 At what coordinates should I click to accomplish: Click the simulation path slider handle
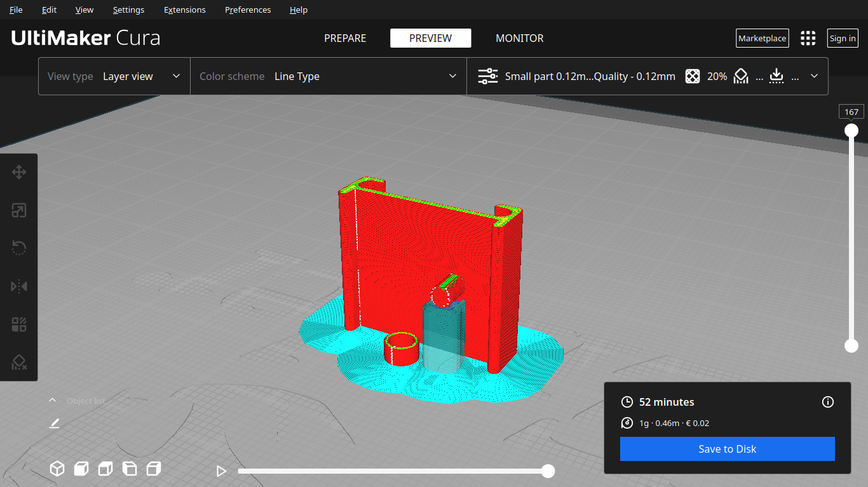tap(548, 471)
